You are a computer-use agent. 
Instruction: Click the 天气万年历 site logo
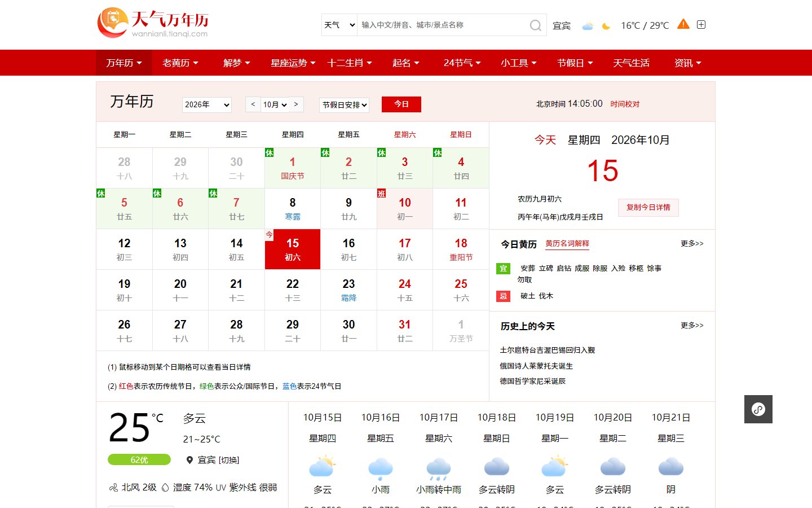pyautogui.click(x=153, y=23)
